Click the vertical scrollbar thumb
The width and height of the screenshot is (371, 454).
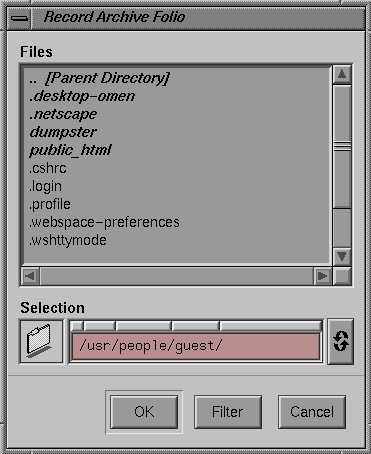(342, 147)
